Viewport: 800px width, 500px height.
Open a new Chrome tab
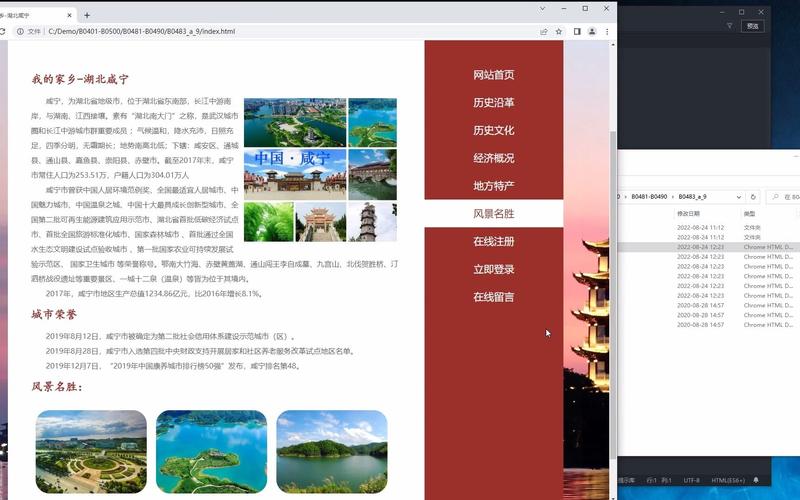click(x=87, y=15)
